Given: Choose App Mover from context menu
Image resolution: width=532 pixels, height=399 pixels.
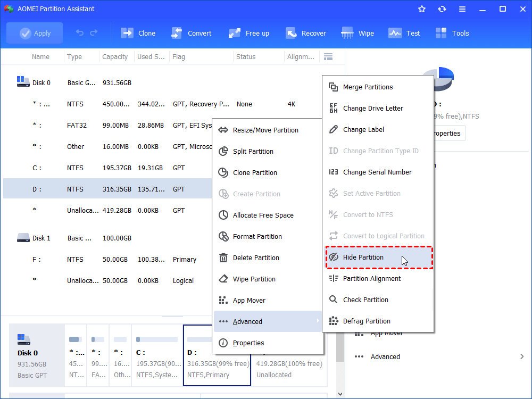Looking at the screenshot, I should coord(268,300).
